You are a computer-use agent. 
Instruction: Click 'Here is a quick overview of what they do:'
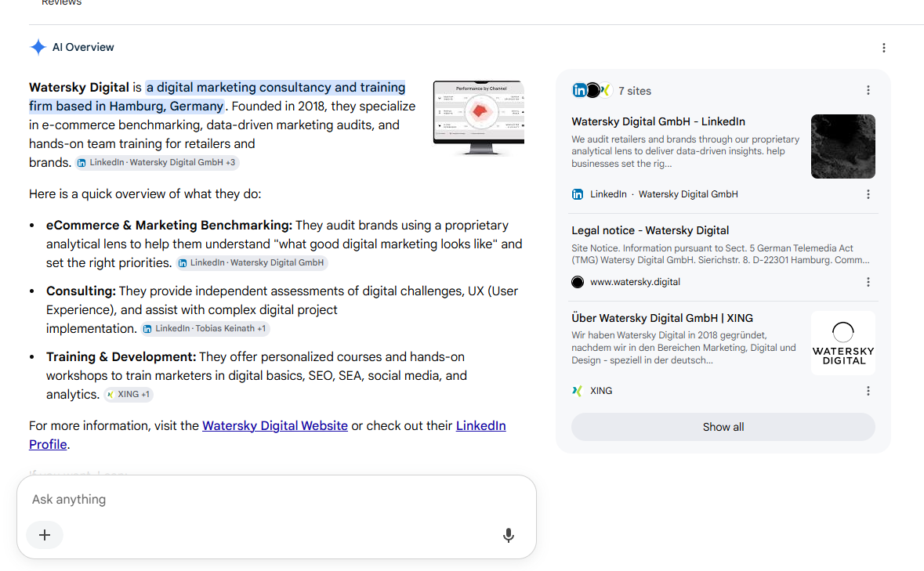[145, 194]
